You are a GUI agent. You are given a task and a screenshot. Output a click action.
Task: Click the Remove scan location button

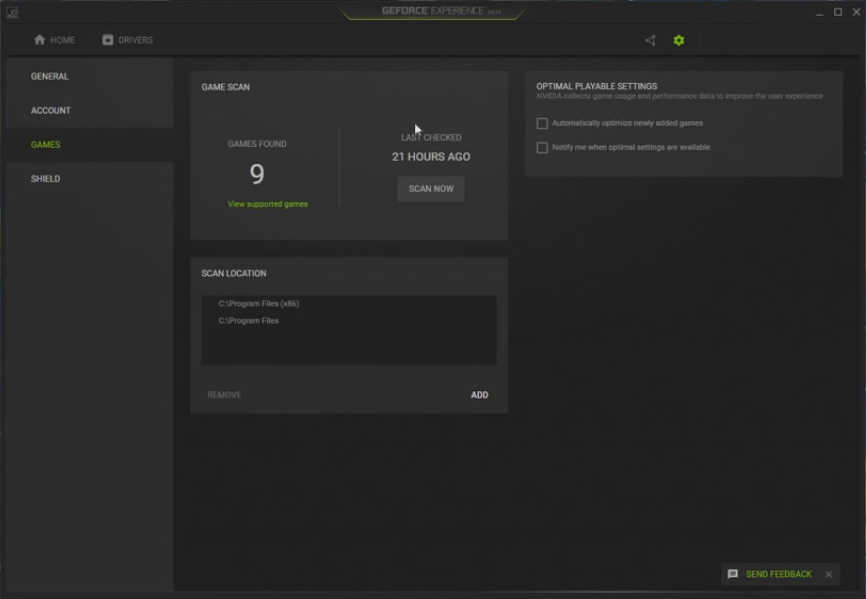pos(224,395)
